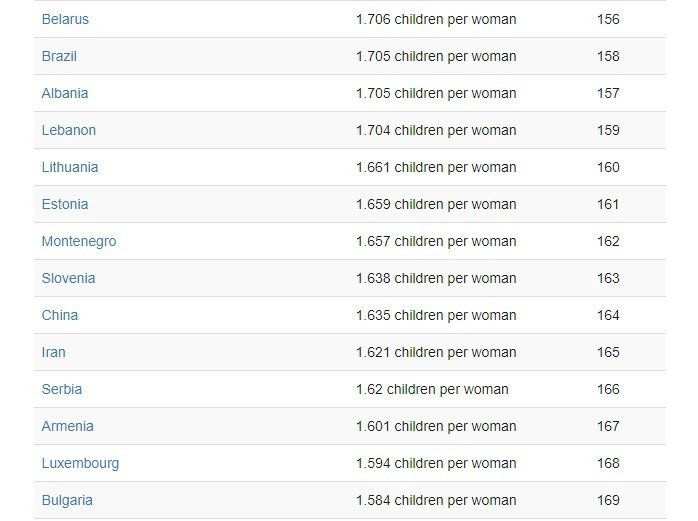Open the Brazil country link
The width and height of the screenshot is (698, 521).
click(59, 56)
